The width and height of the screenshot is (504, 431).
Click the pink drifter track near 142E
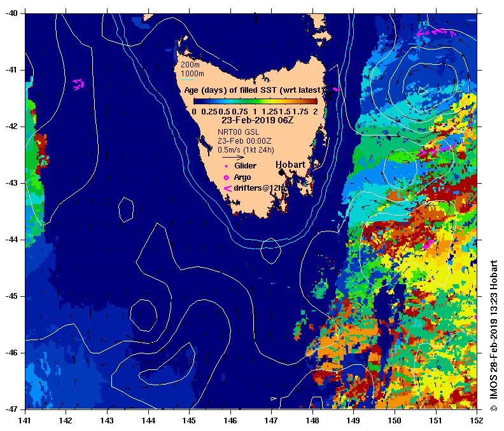[78, 85]
